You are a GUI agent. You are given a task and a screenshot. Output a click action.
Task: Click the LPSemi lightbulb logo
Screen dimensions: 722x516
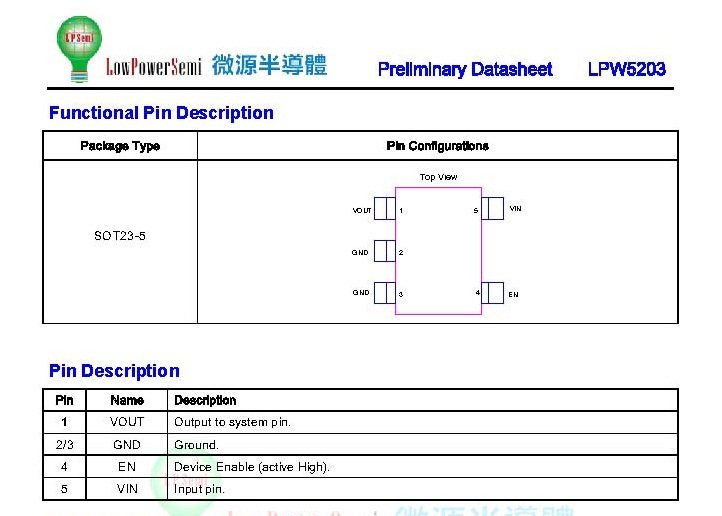(x=78, y=48)
